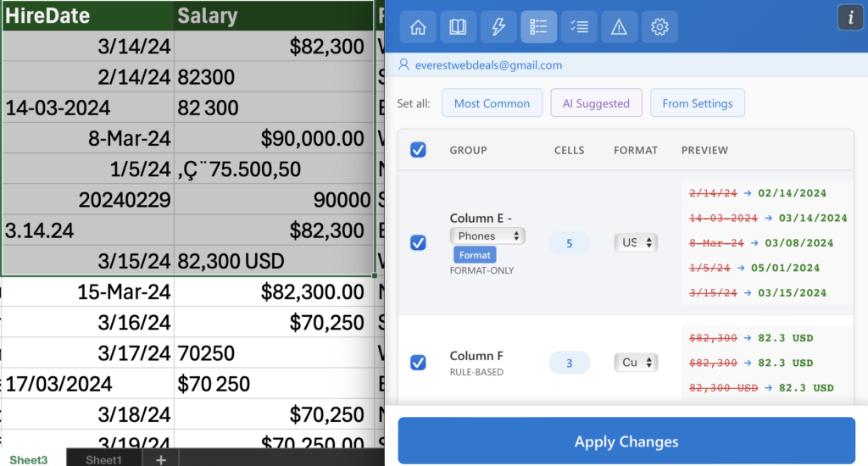The height and width of the screenshot is (466, 868).
Task: Open the Column E format dropdown
Action: pos(636,243)
